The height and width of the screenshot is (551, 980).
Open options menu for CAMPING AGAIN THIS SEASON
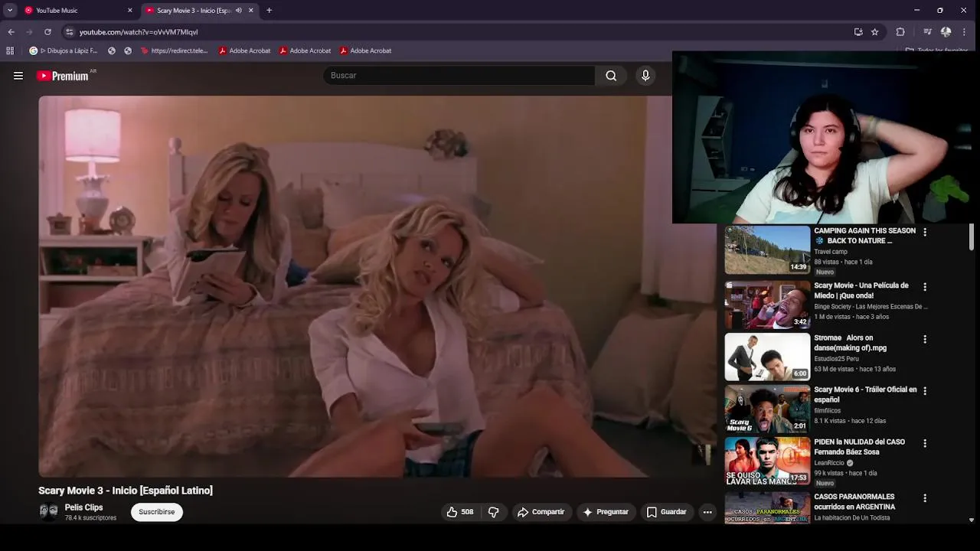(x=925, y=232)
